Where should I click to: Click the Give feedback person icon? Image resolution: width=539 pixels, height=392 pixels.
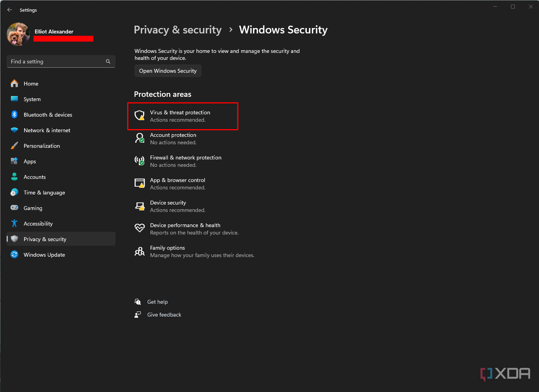pyautogui.click(x=138, y=314)
